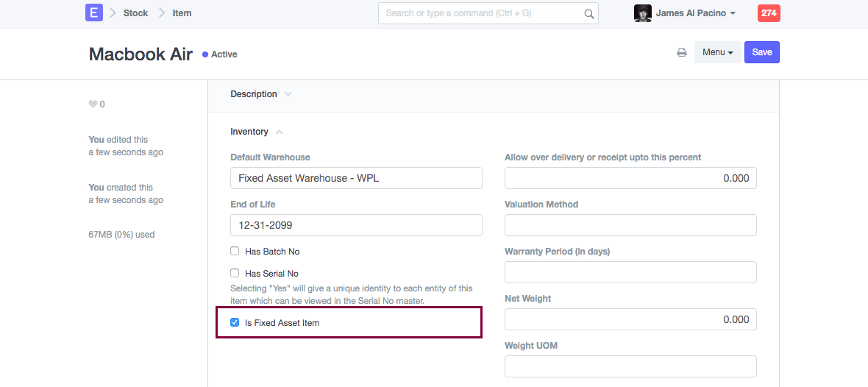Click the heart like icon
Viewport: 868px width, 387px height.
click(93, 104)
